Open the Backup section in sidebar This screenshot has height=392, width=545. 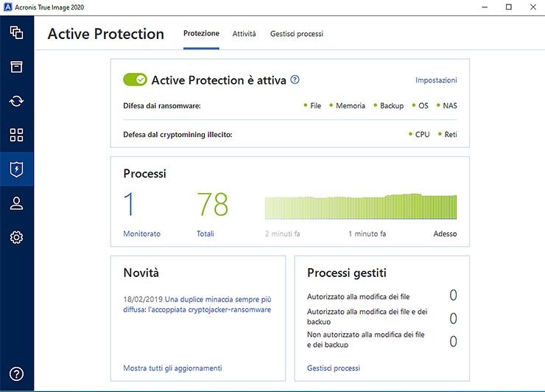(x=16, y=33)
